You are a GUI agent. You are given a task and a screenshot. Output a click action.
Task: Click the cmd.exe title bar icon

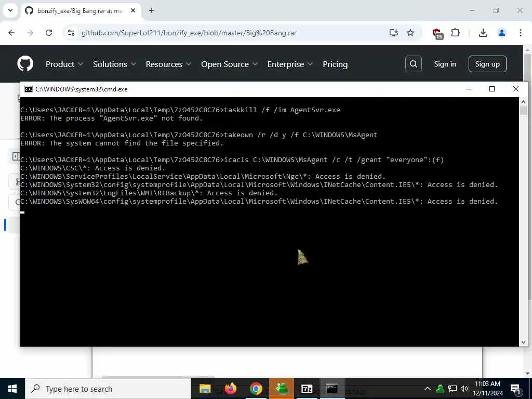point(29,89)
